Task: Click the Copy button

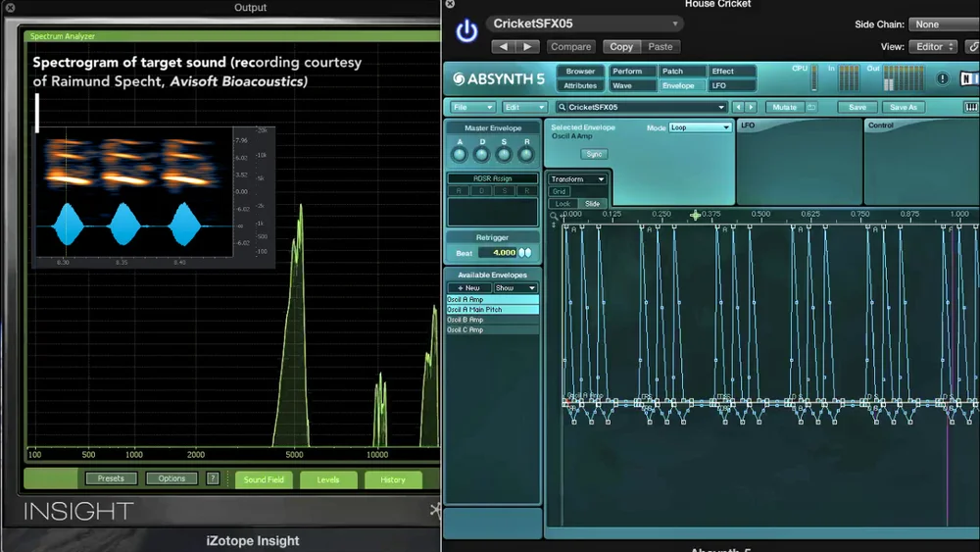Action: [x=621, y=47]
